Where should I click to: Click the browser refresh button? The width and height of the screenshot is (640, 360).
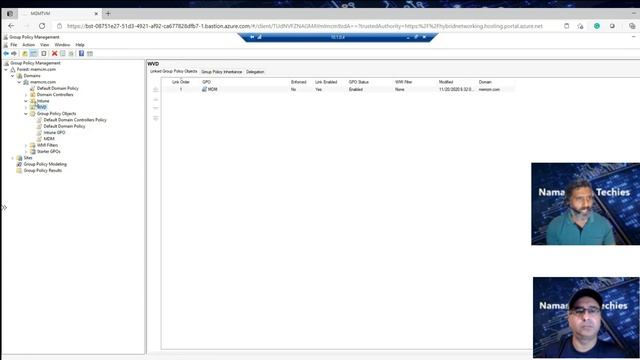(42, 26)
